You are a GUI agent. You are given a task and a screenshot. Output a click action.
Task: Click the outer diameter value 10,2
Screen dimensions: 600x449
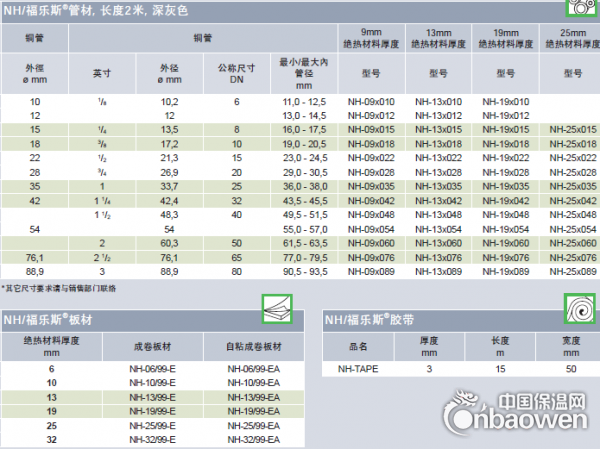169,102
